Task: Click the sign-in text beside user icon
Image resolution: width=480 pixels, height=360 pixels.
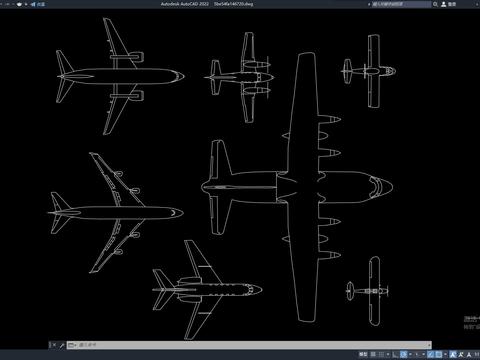Action: pos(452,4)
